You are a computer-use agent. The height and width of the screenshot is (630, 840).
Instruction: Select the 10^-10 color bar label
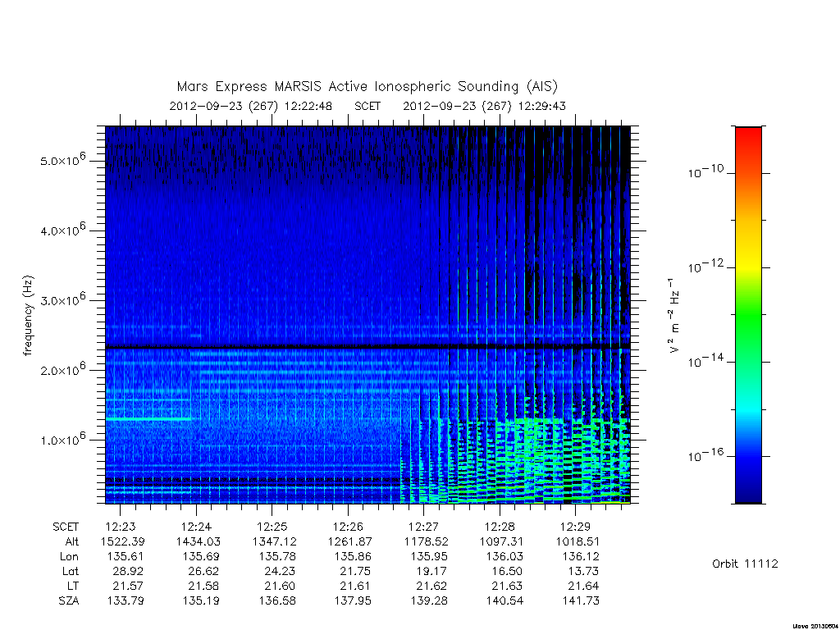pyautogui.click(x=705, y=171)
